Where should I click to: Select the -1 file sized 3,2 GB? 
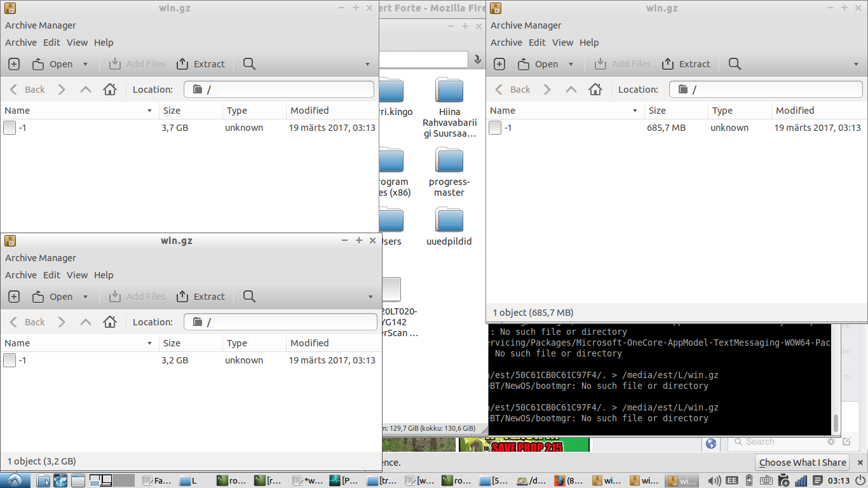click(x=22, y=360)
